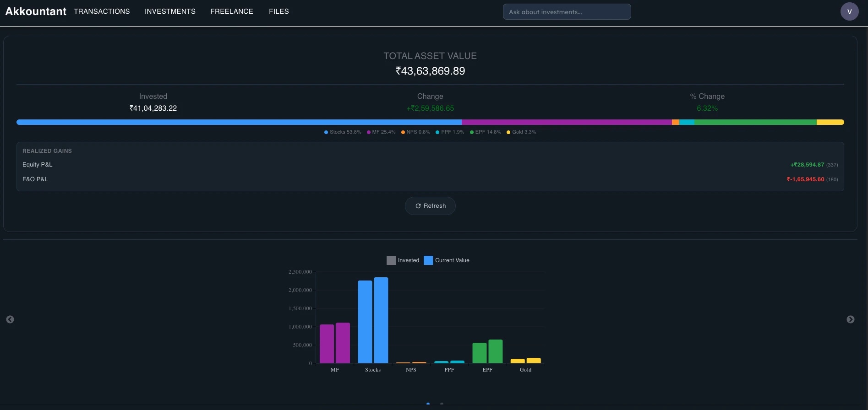Click the change value +₹2,59,586.65
This screenshot has width=868, height=410.
[x=430, y=108]
